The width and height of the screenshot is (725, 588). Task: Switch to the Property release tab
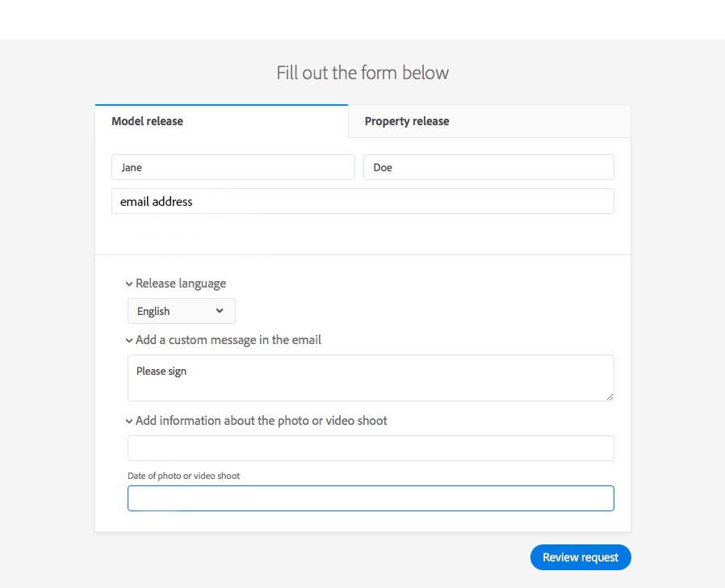(x=407, y=120)
